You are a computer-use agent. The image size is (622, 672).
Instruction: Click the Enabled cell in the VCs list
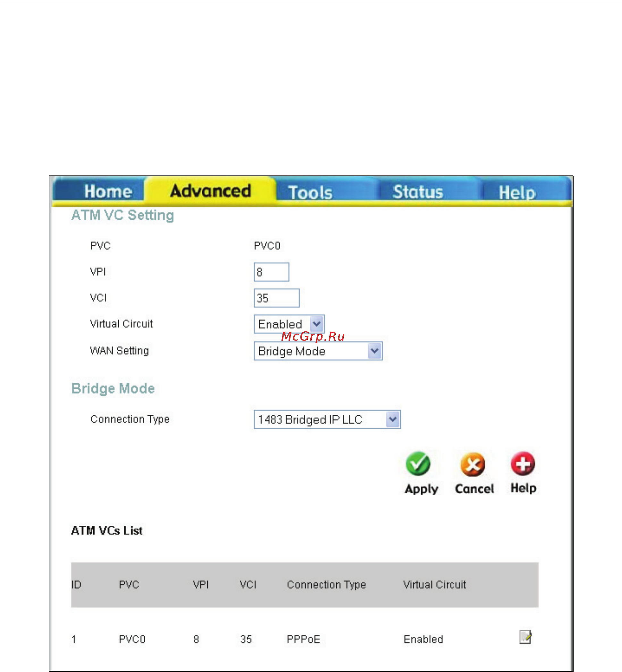[x=423, y=639]
